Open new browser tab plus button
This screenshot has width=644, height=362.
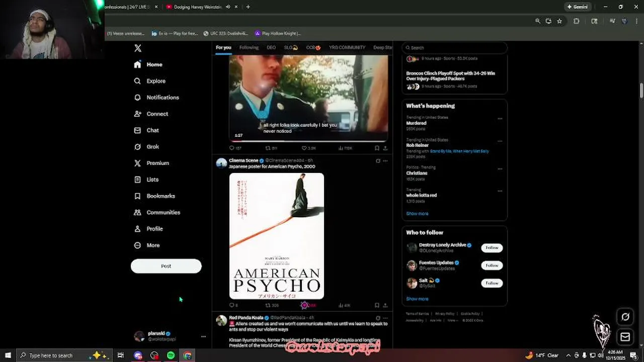pyautogui.click(x=248, y=7)
